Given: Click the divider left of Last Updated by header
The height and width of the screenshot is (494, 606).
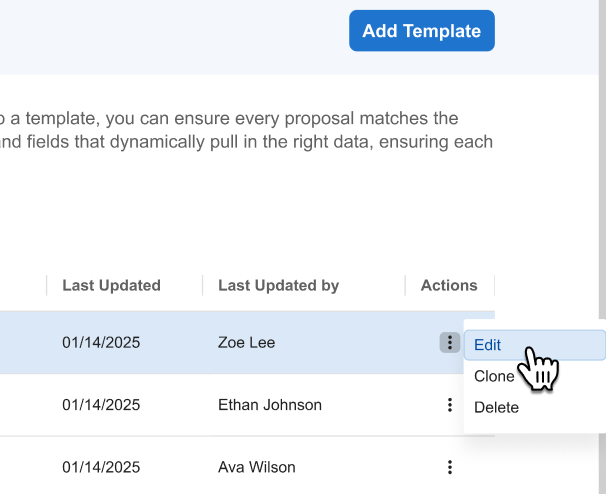Looking at the screenshot, I should click(202, 285).
